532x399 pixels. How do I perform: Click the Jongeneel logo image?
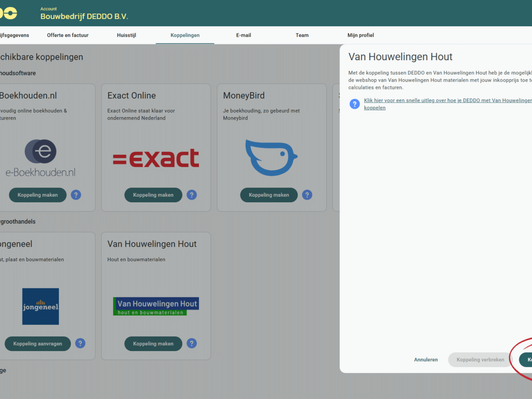click(40, 306)
